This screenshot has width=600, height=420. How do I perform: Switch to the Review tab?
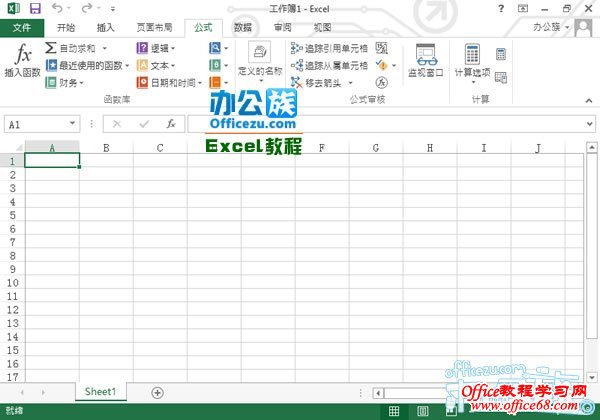click(x=282, y=28)
